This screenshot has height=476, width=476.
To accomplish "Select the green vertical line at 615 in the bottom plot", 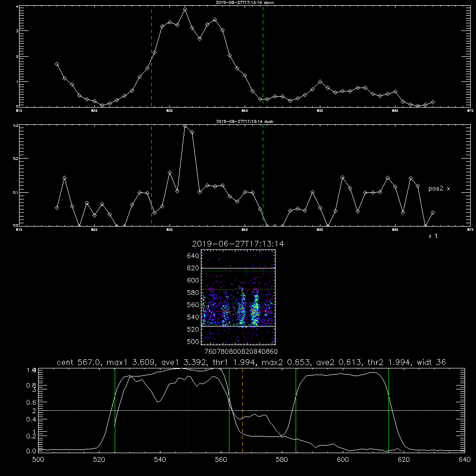I will coord(388,410).
